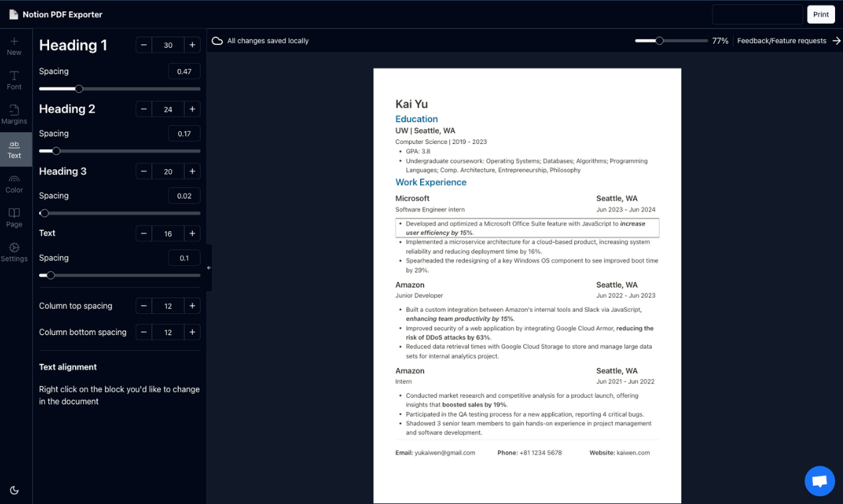The height and width of the screenshot is (504, 843).
Task: Click the Heading 2 spacing slider handle
Action: click(56, 151)
